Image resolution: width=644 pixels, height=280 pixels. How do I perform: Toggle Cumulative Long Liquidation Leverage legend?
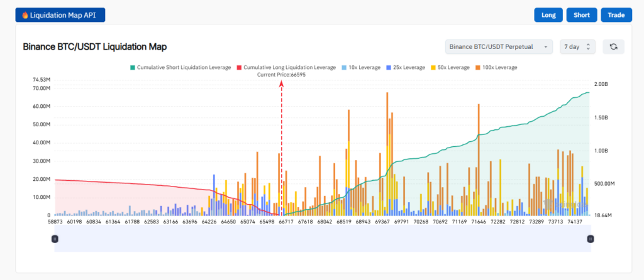(286, 67)
